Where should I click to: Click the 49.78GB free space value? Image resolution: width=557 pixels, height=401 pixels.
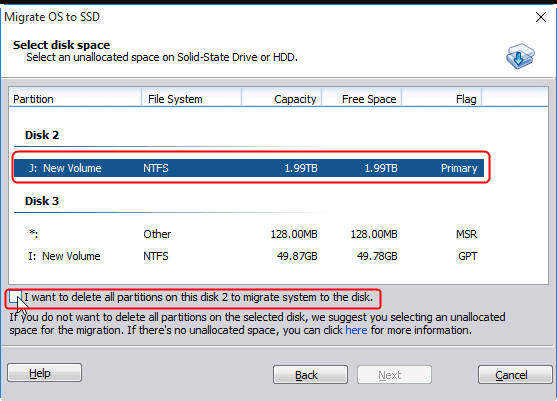[377, 256]
